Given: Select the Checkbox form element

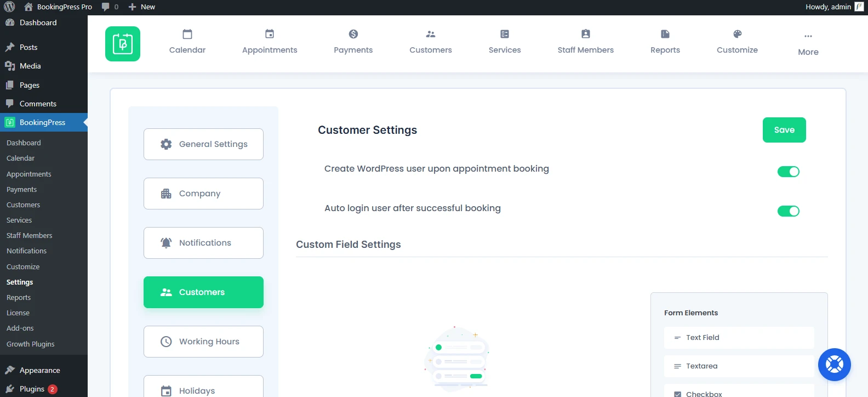Looking at the screenshot, I should 739,391.
